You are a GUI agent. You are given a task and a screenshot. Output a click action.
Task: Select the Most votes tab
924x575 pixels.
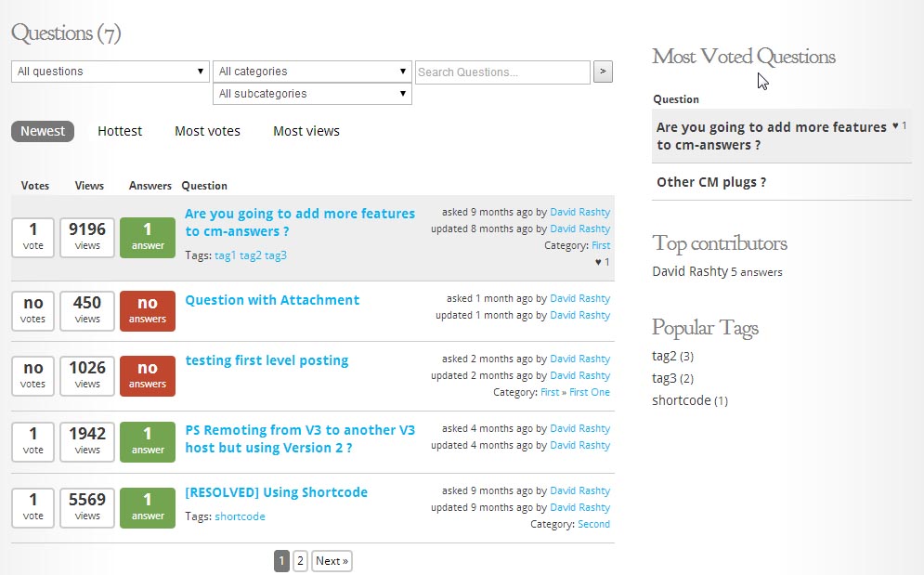click(x=207, y=131)
